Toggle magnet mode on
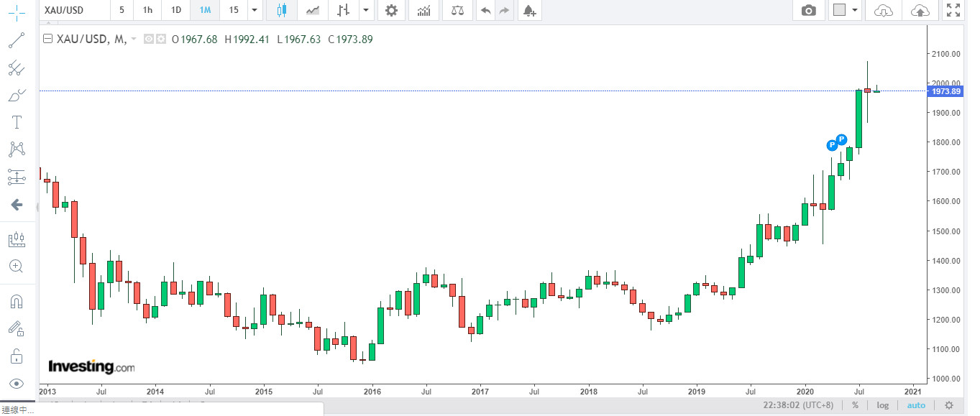980x416 pixels. tap(17, 302)
